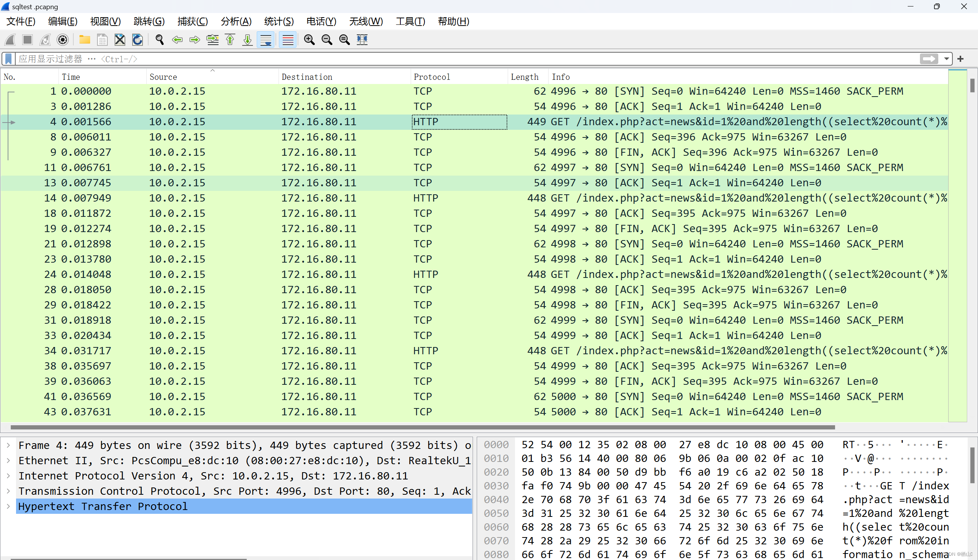Expand the Frame 4 detail row
The width and height of the screenshot is (978, 560).
(x=8, y=445)
